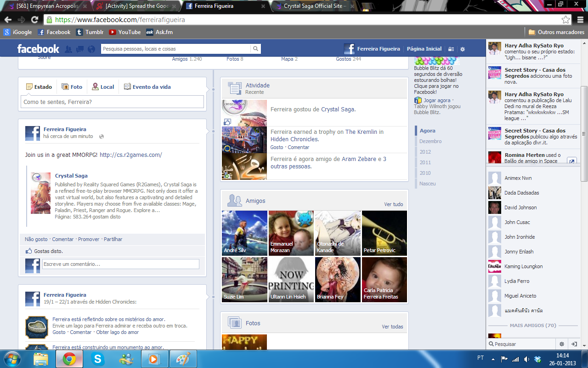Reload the page in Chrome
588x368 pixels.
(x=34, y=20)
